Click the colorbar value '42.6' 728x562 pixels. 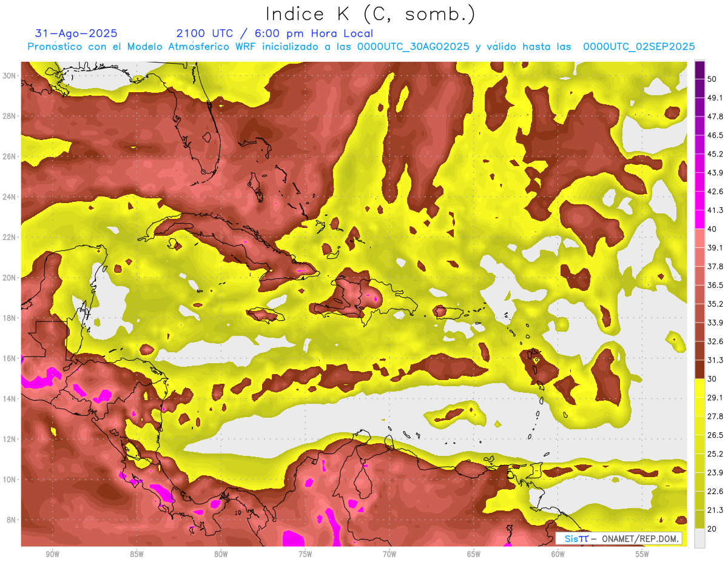(x=715, y=192)
